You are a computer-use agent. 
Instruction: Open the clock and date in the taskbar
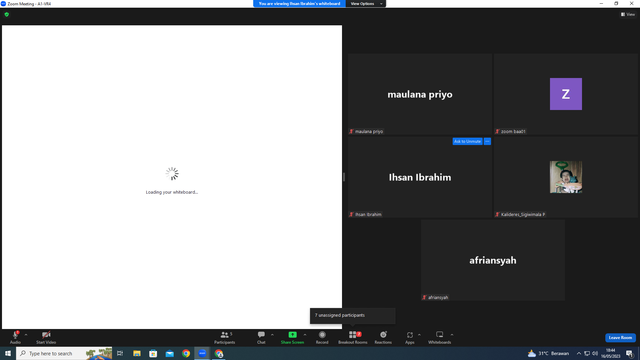point(611,353)
